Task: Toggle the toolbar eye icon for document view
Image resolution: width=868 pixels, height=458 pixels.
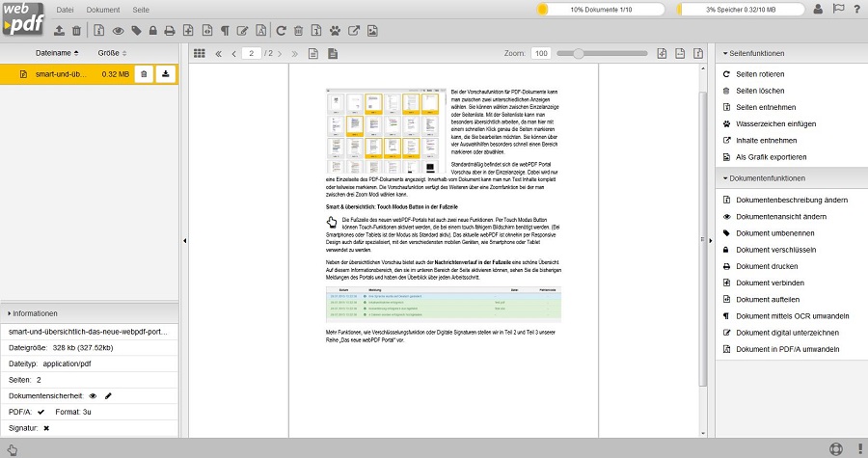Action: 118,31
